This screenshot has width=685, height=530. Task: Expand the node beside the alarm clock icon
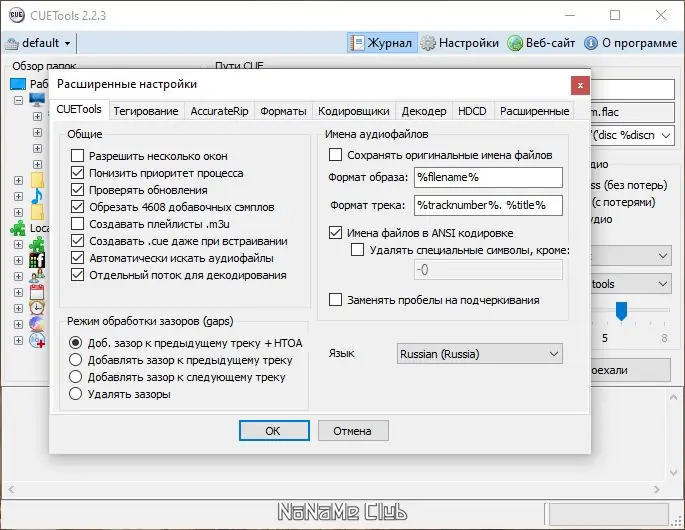pyautogui.click(x=18, y=308)
